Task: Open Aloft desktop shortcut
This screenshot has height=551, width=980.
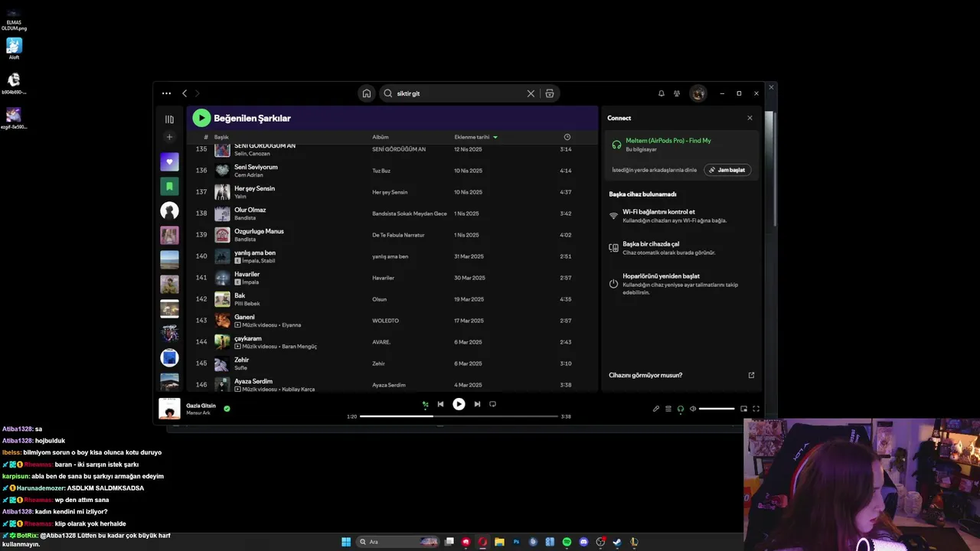Action: click(x=14, y=48)
